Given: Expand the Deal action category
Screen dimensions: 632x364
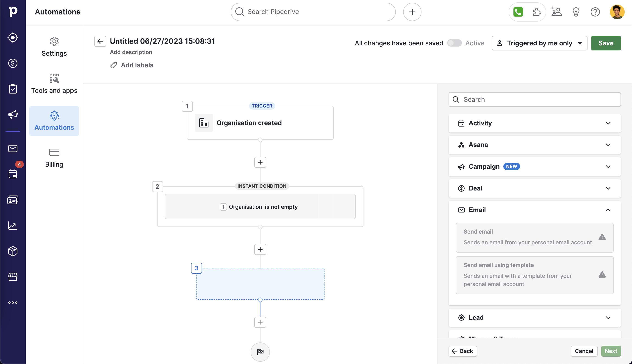Looking at the screenshot, I should click(535, 188).
